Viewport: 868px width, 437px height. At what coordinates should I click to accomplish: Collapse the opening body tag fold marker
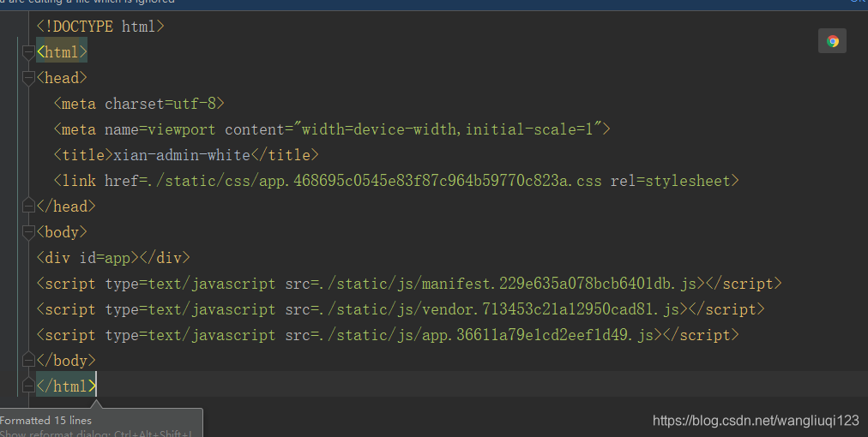pyautogui.click(x=29, y=232)
